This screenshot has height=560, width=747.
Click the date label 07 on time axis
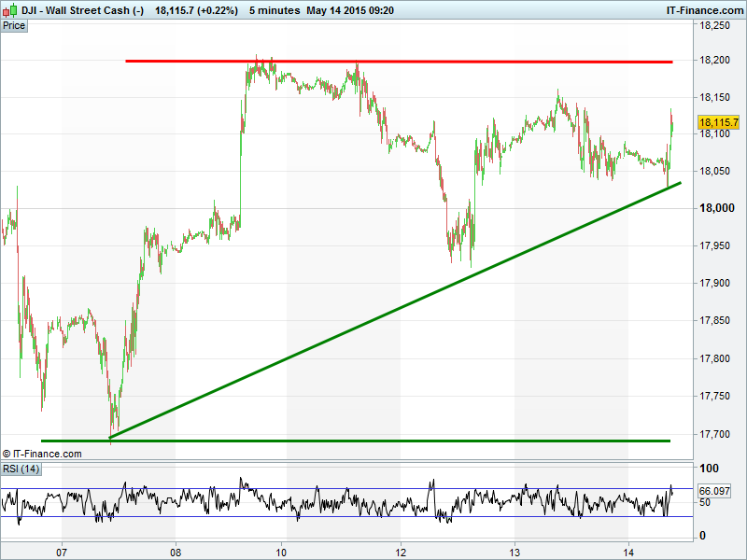point(63,552)
